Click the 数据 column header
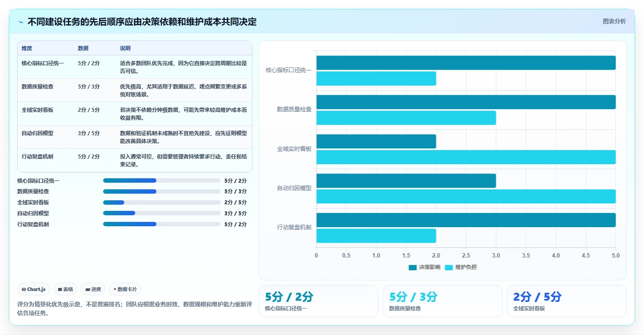The width and height of the screenshot is (644, 335). click(83, 48)
